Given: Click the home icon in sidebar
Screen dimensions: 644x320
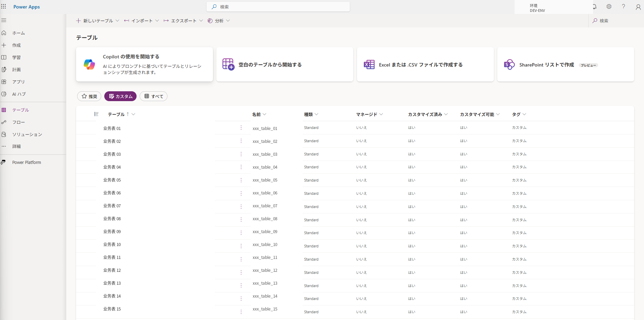Looking at the screenshot, I should (x=4, y=33).
